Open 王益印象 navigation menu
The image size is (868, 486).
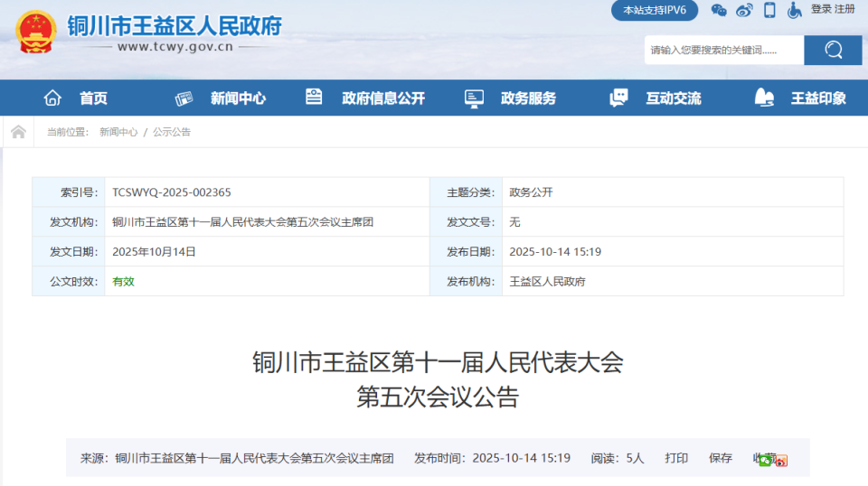coord(818,98)
